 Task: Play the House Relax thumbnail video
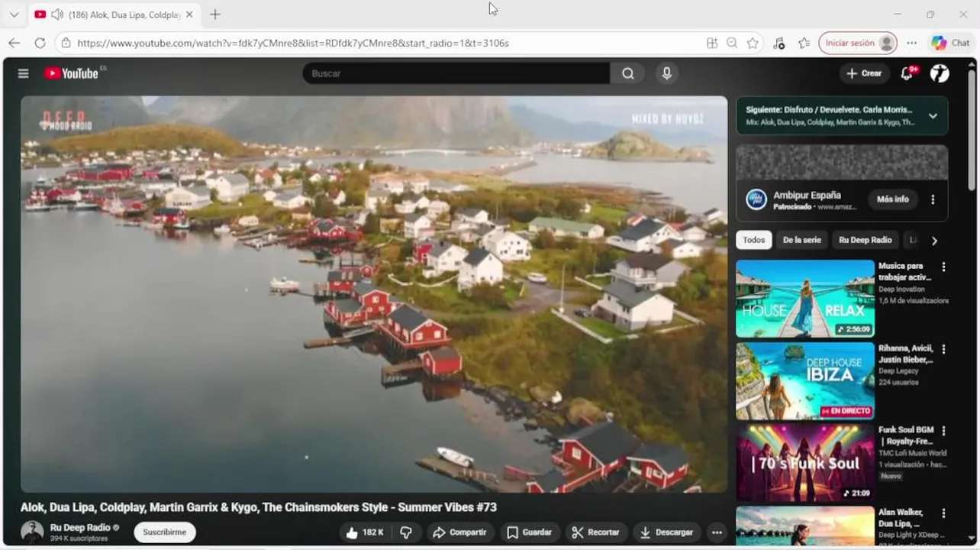[x=805, y=299]
